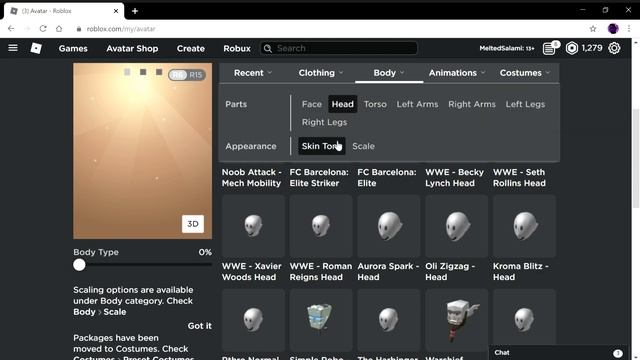The width and height of the screenshot is (640, 360).
Task: Select Right Arms under Parts
Action: [x=472, y=104]
